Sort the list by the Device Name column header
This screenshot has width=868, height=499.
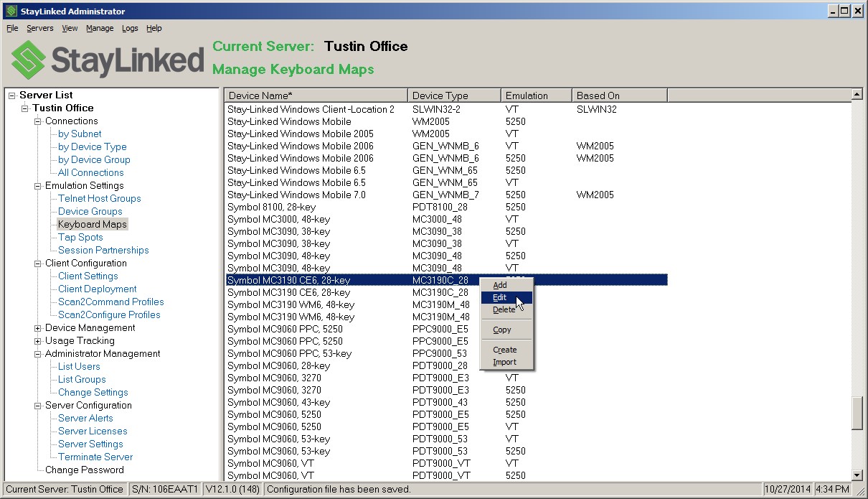pos(316,94)
